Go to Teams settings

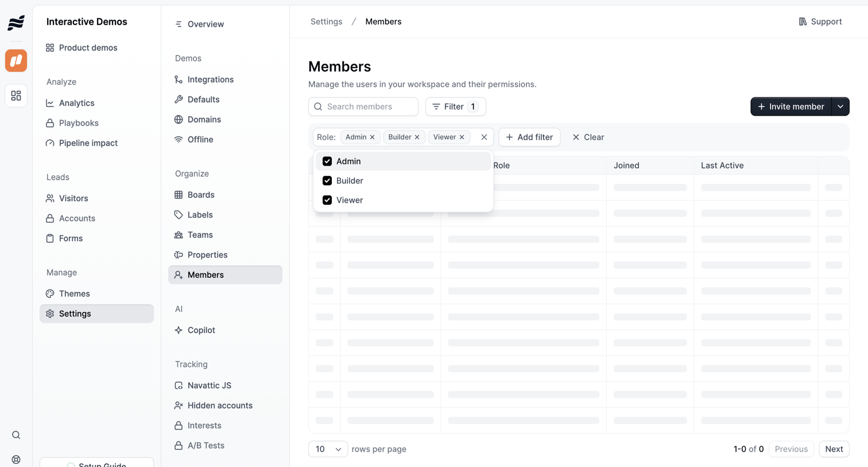(225, 235)
